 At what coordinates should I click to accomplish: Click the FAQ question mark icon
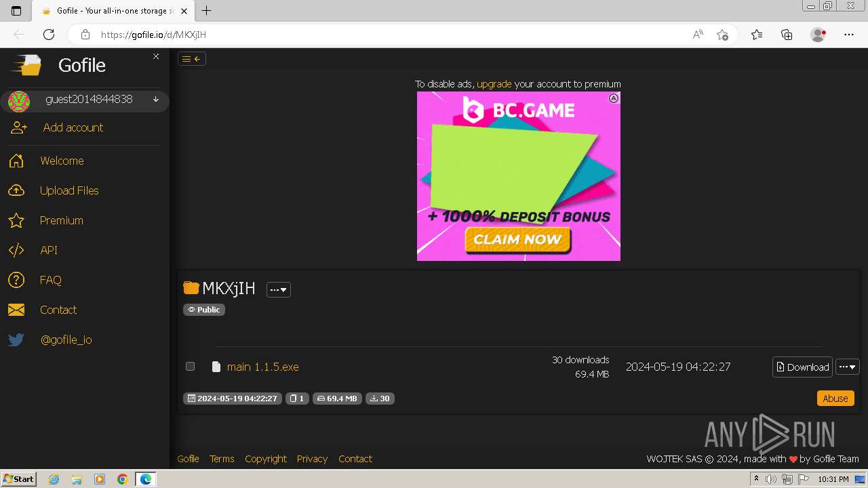click(x=16, y=280)
